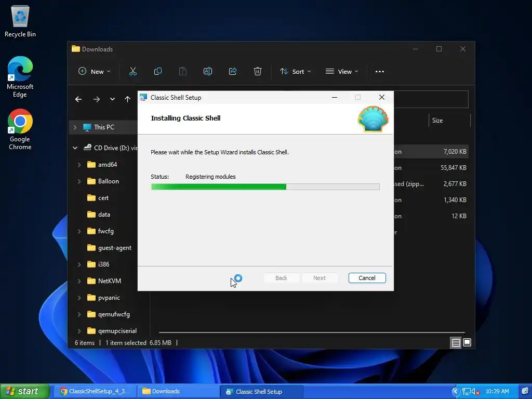The width and height of the screenshot is (532, 399).
Task: Launch Google Chrome from desktop
Action: 20,129
